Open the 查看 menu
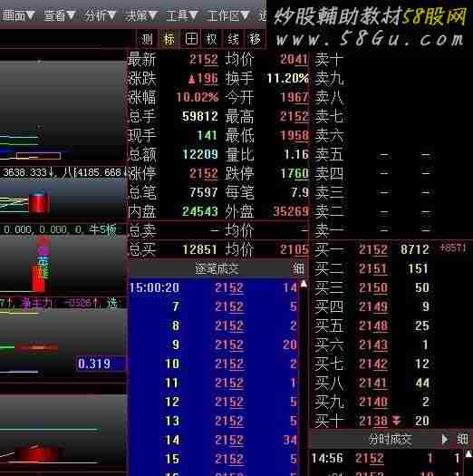 (59, 15)
